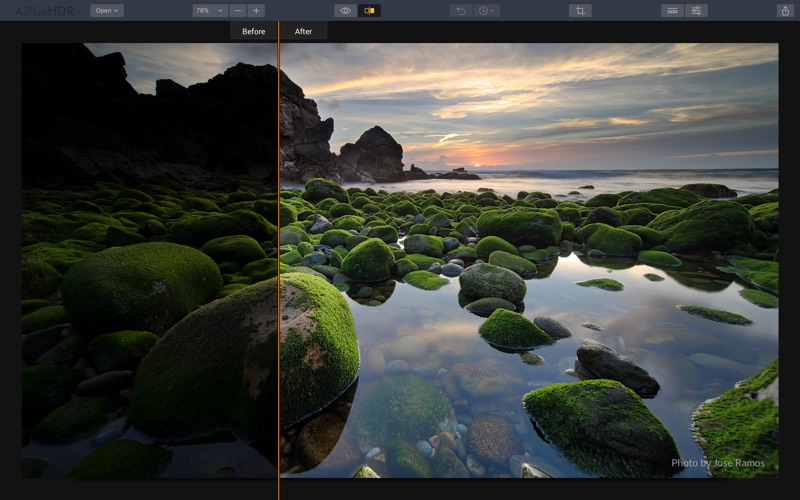Image resolution: width=800 pixels, height=500 pixels.
Task: Open the adjustment sliders panel
Action: 697,10
